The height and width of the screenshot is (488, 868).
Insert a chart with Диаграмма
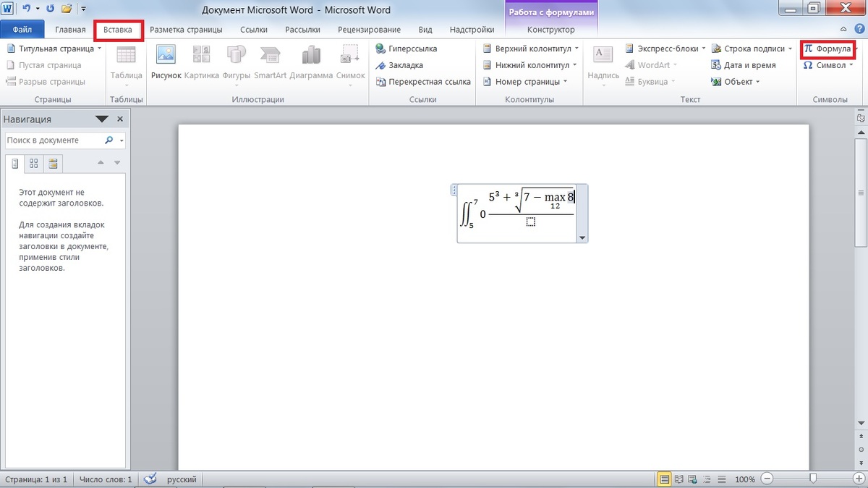311,63
